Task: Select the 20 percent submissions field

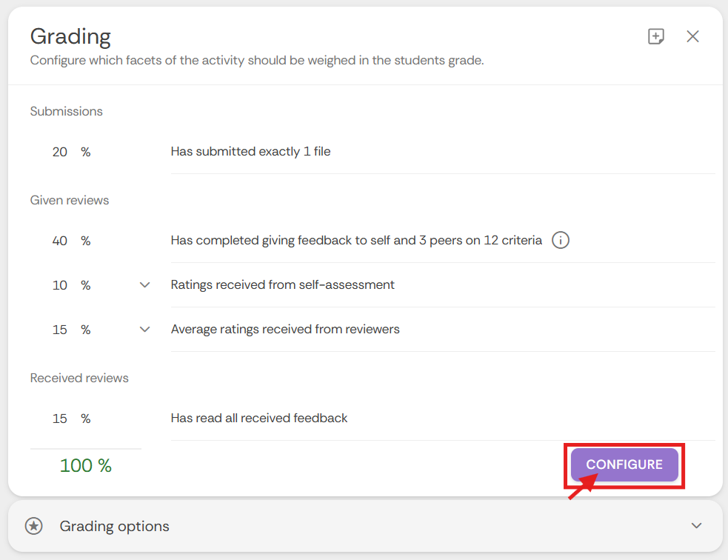Action: pyautogui.click(x=60, y=152)
